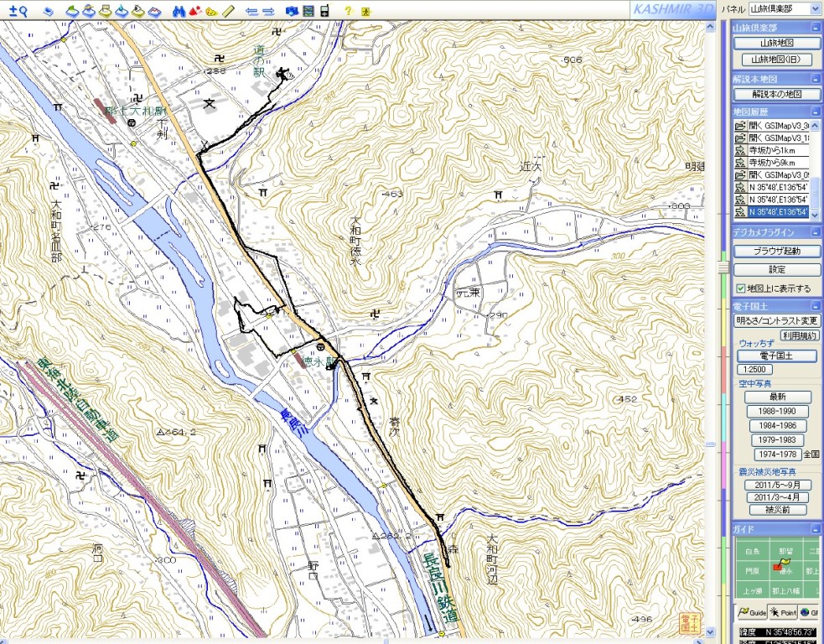
Task: Collapse the ガイド panel section
Action: coord(816,529)
